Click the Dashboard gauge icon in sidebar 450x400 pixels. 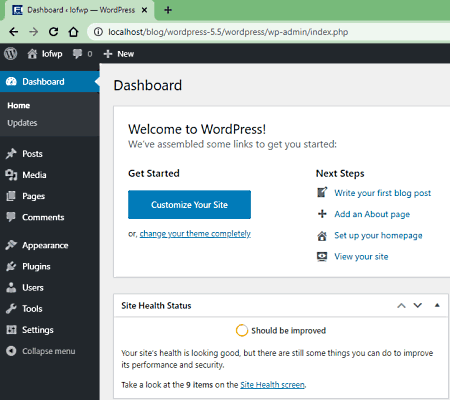(11, 82)
